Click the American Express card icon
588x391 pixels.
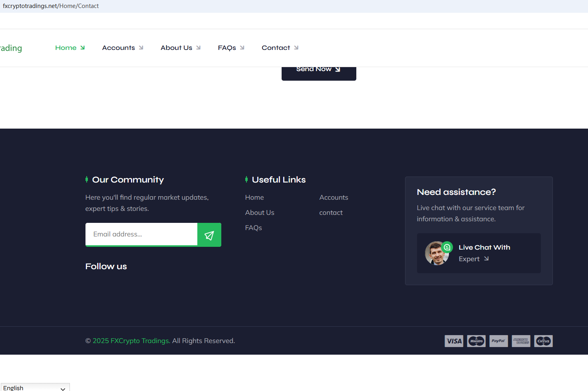tap(521, 341)
